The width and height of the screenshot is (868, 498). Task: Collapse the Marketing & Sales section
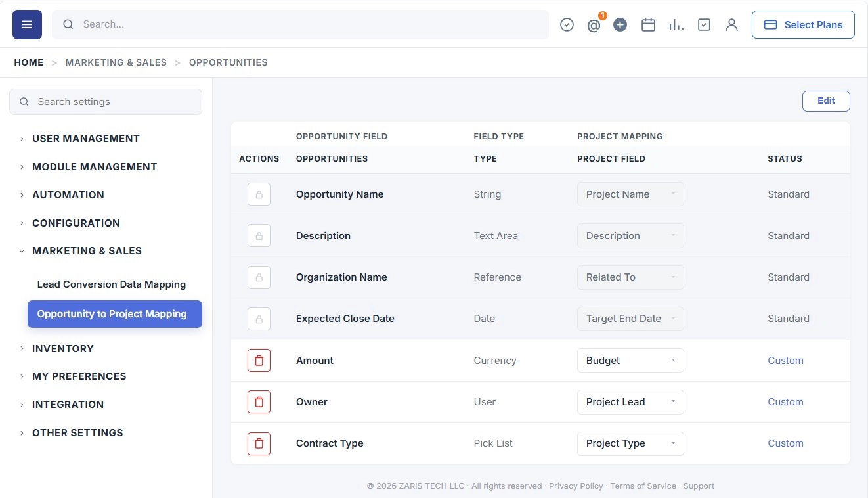pyautogui.click(x=87, y=251)
